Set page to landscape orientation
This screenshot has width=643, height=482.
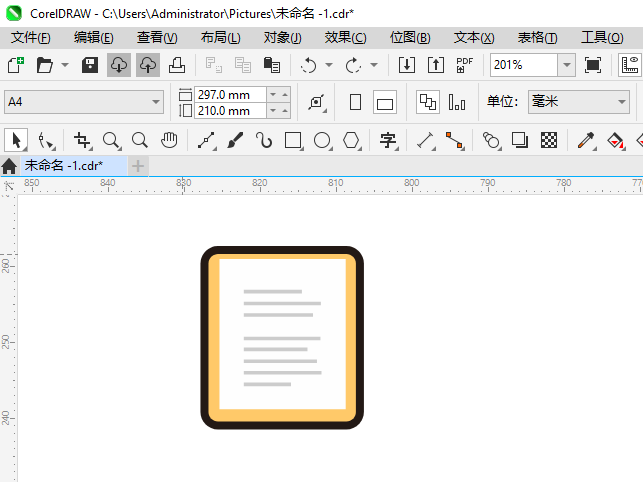pyautogui.click(x=385, y=102)
